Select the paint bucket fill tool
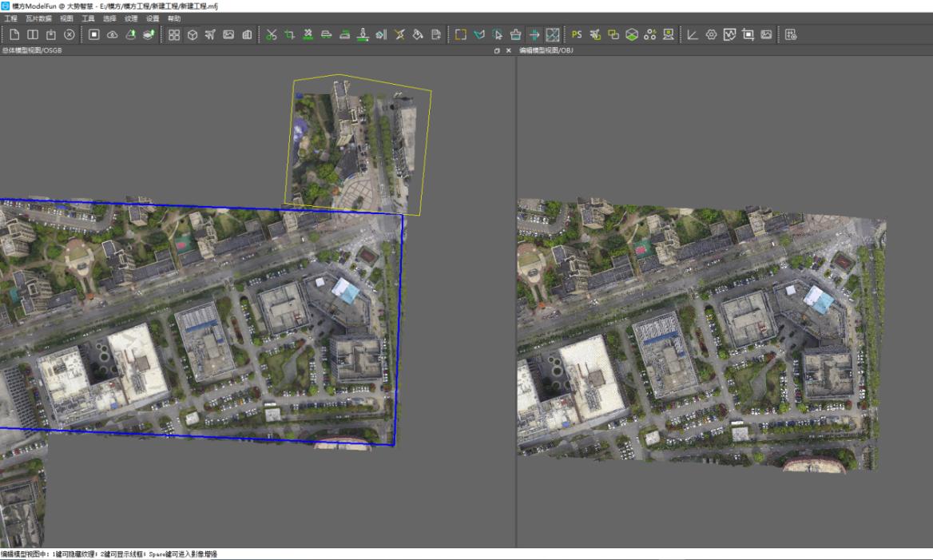The width and height of the screenshot is (933, 560). pyautogui.click(x=418, y=34)
